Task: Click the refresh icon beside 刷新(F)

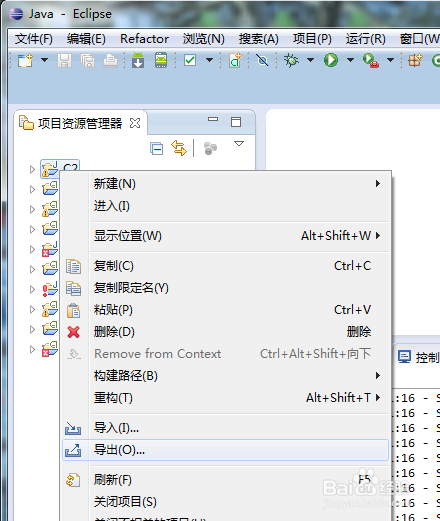Action: 73,480
